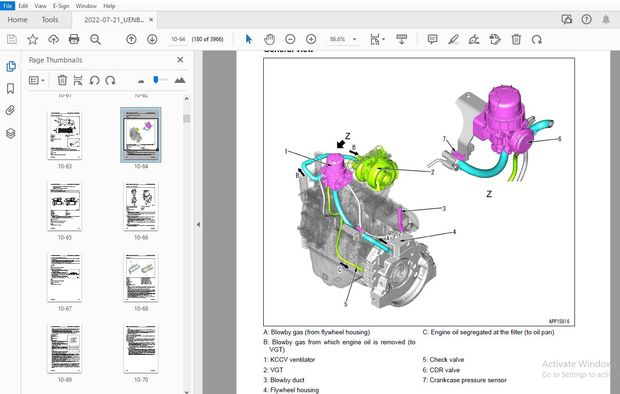The image size is (620, 394).
Task: Rotate thumbnail pages clockwise
Action: tap(110, 80)
